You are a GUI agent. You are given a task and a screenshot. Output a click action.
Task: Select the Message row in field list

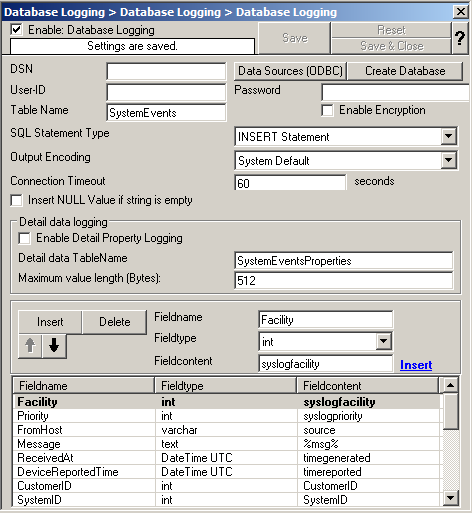click(x=227, y=444)
